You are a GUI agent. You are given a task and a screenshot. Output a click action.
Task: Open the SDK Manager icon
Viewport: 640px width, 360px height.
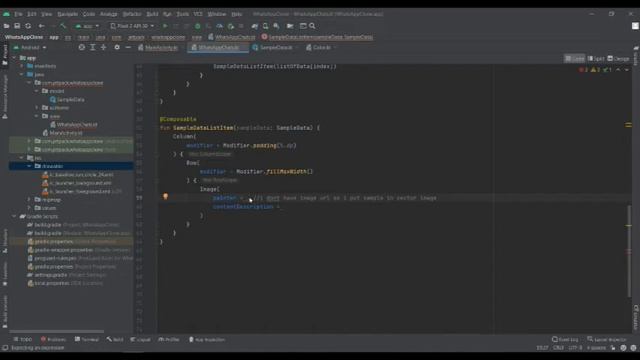(x=276, y=26)
